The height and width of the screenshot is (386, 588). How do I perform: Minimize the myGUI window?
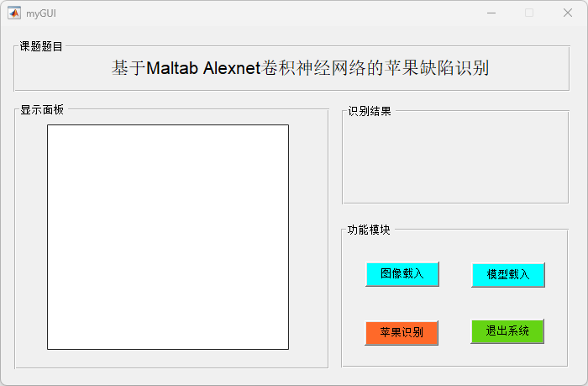click(491, 13)
